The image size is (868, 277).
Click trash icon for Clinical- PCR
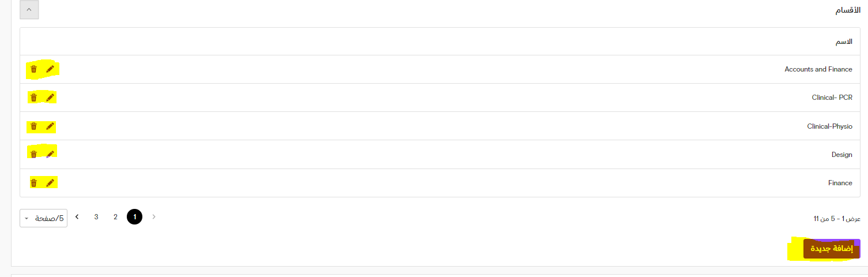click(33, 98)
